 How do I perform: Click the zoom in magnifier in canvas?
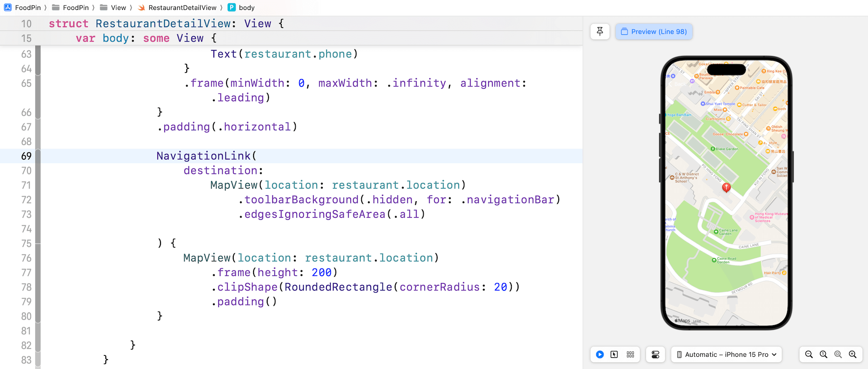click(x=853, y=355)
